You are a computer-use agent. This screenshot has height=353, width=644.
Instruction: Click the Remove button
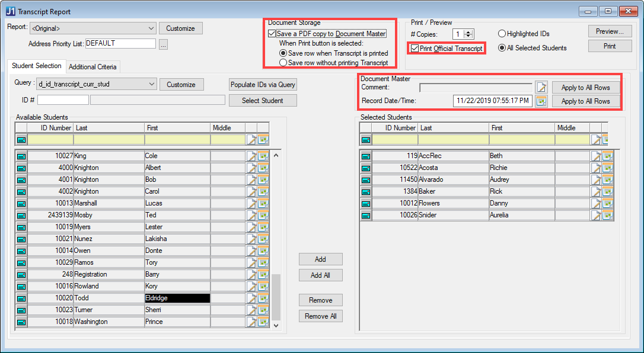320,300
